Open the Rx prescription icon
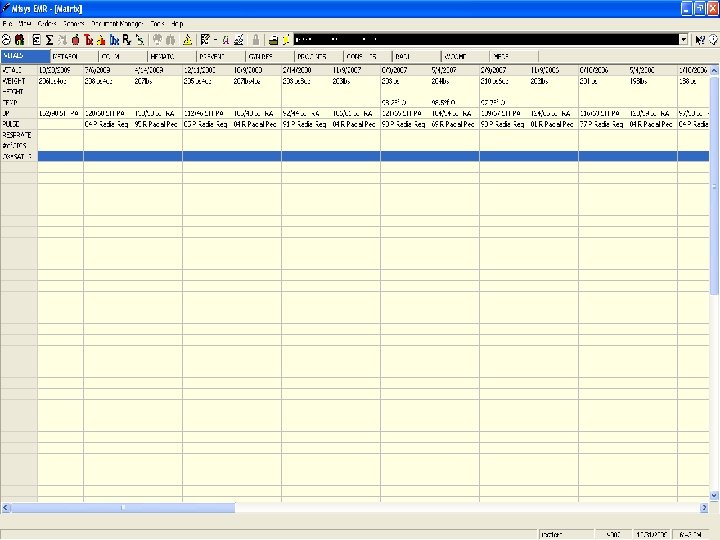The height and width of the screenshot is (540, 720). pos(127,40)
